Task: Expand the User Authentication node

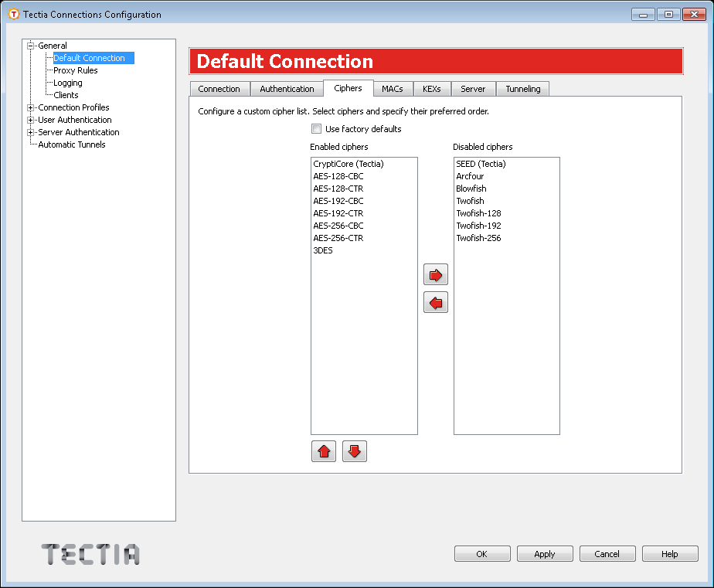Action: (31, 120)
